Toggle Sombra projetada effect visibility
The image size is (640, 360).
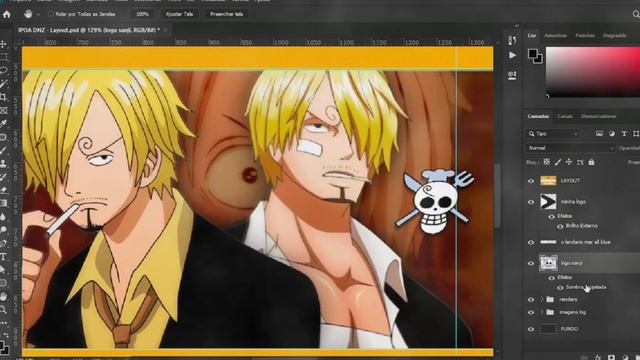560,288
